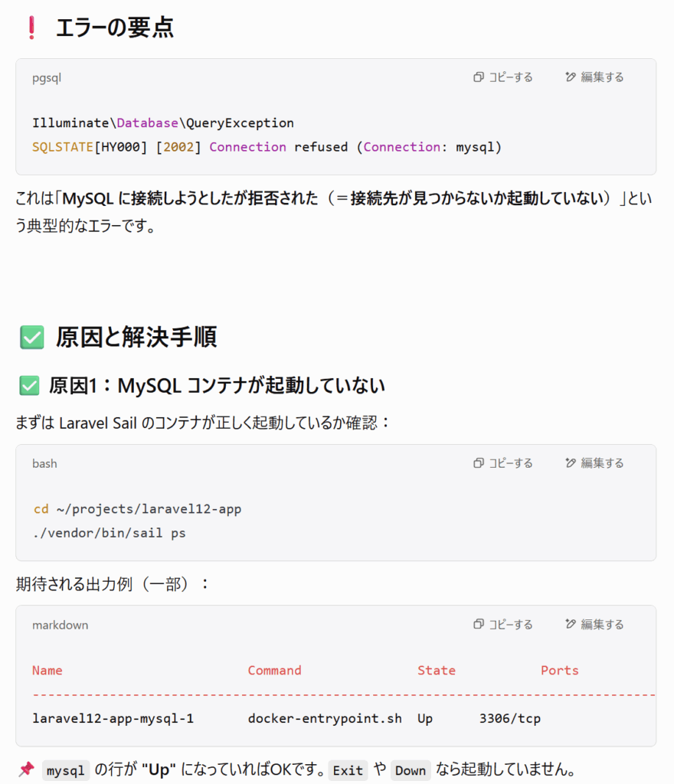This screenshot has width=674, height=784.
Task: Click red exclamation mark emoji in heading
Action: point(32,28)
